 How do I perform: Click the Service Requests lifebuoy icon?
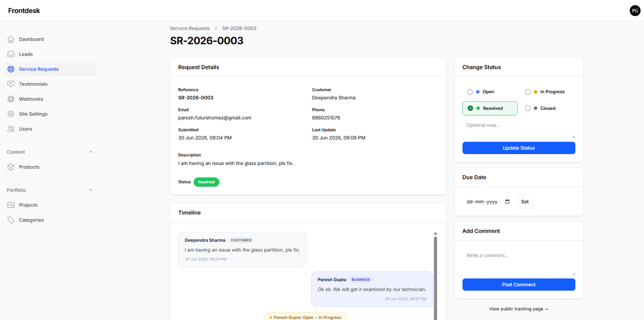point(11,69)
